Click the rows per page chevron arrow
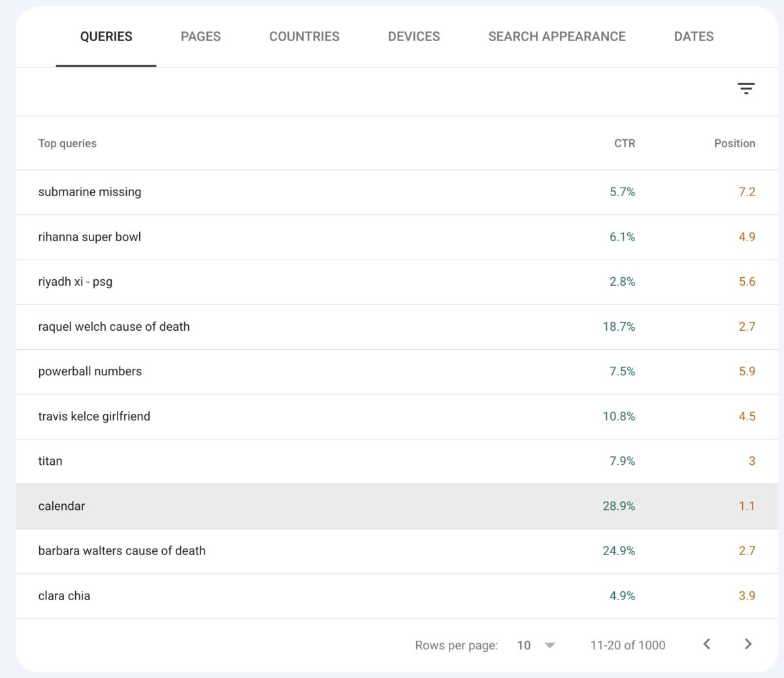The width and height of the screenshot is (784, 678). (x=549, y=645)
